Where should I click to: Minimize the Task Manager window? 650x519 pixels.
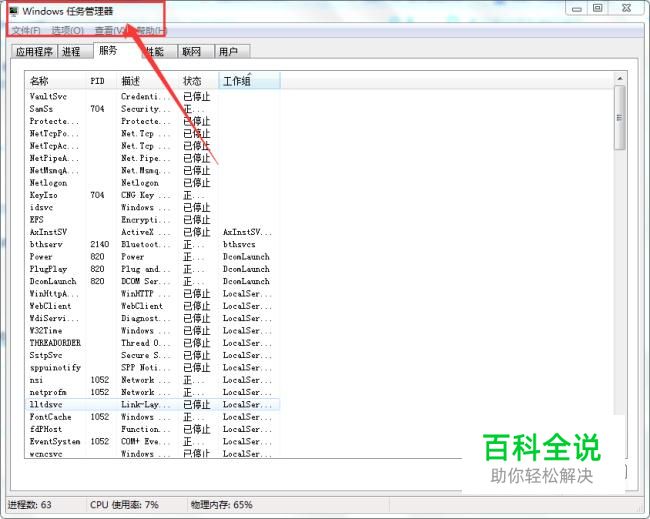pyautogui.click(x=577, y=8)
